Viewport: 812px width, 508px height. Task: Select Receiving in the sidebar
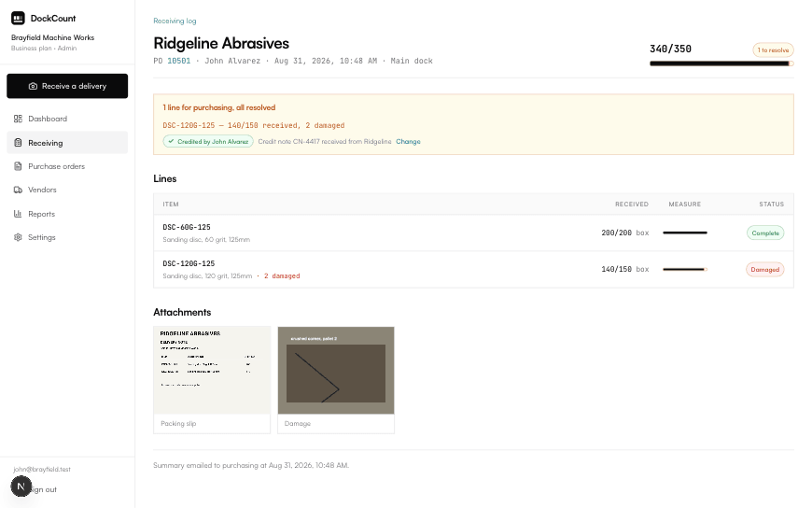(67, 143)
